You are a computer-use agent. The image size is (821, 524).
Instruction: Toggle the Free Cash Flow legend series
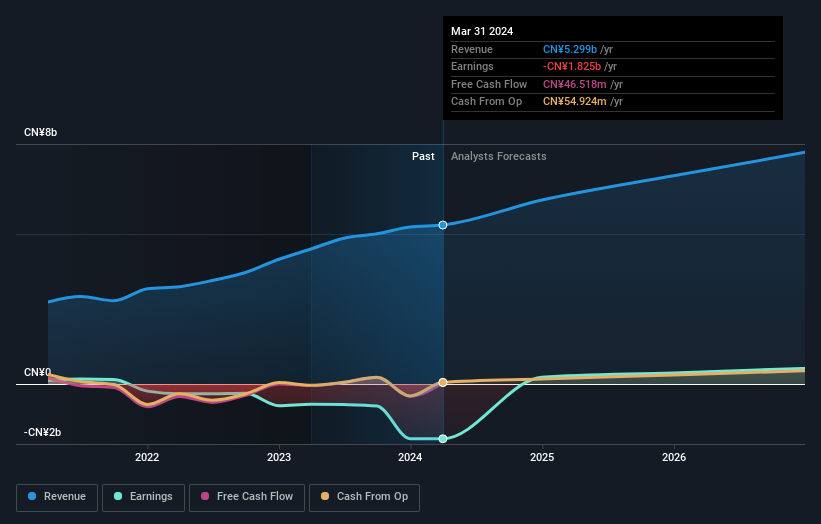tap(247, 497)
